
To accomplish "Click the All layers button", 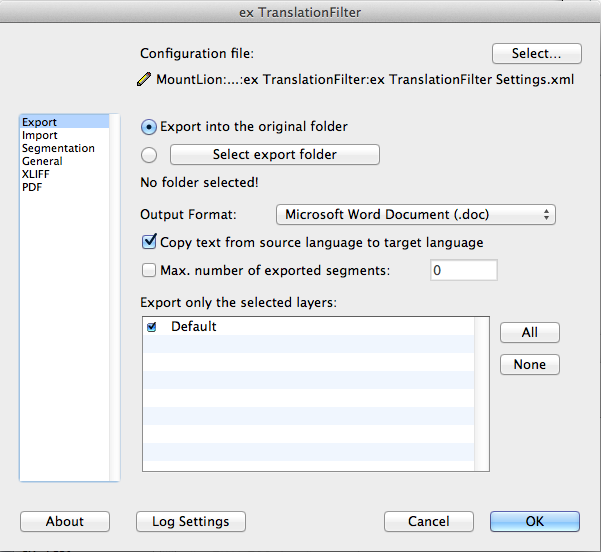I will [530, 332].
